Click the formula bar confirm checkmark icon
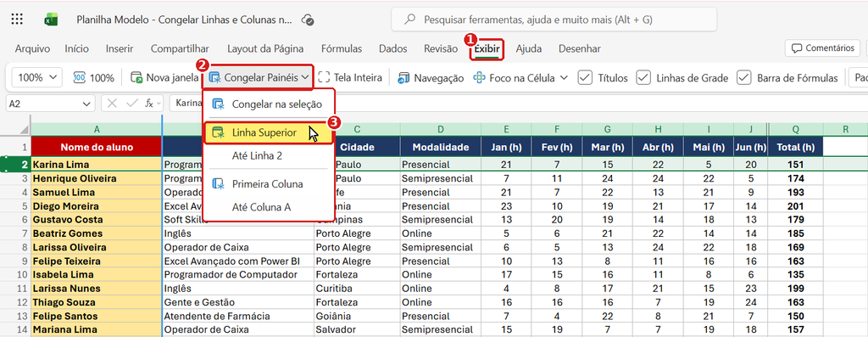This screenshot has width=868, height=337. [131, 103]
